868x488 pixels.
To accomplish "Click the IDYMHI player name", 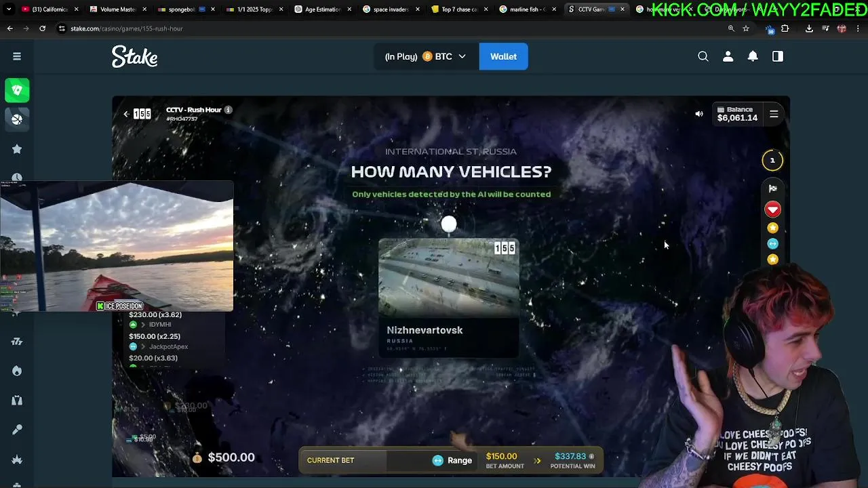I will pyautogui.click(x=160, y=325).
